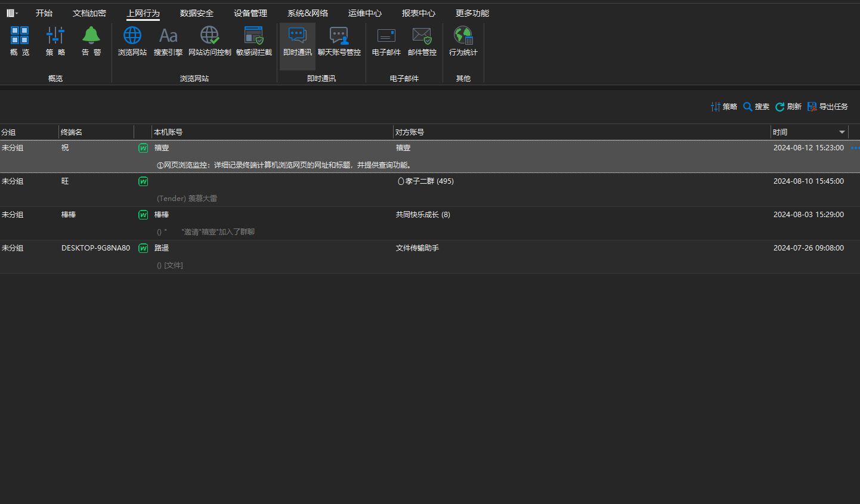Click the 搜索 magnifier button
Screen dimensions: 860x504
(x=756, y=107)
